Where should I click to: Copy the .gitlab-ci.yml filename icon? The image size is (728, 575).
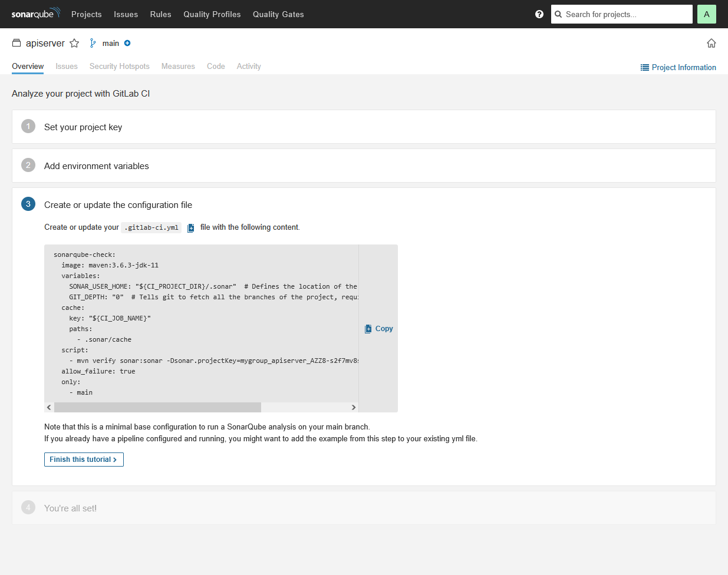coord(191,228)
